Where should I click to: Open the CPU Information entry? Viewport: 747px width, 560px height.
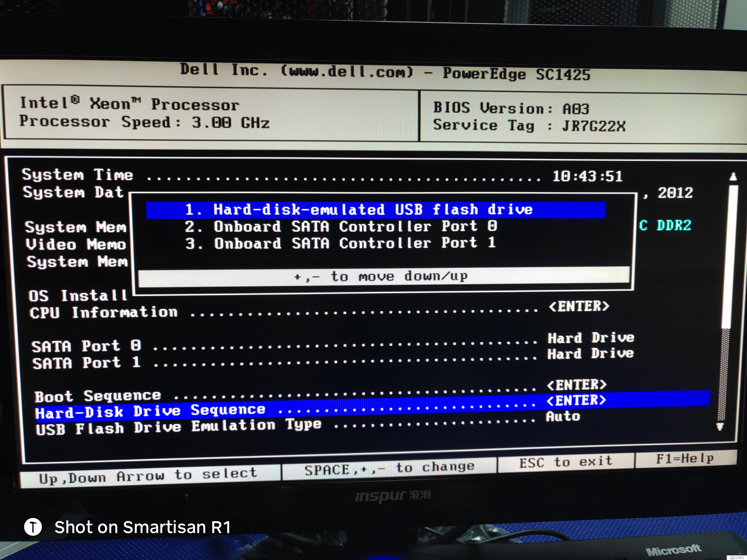click(x=319, y=309)
